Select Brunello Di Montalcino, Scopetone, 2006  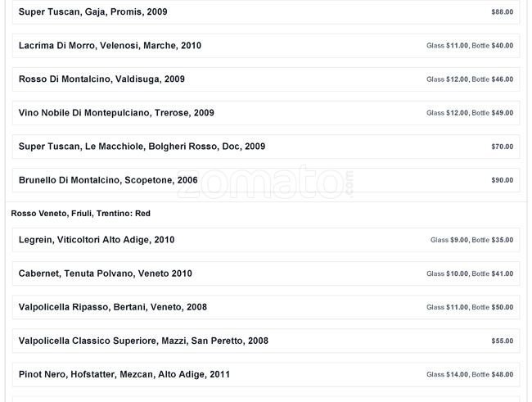coord(108,180)
